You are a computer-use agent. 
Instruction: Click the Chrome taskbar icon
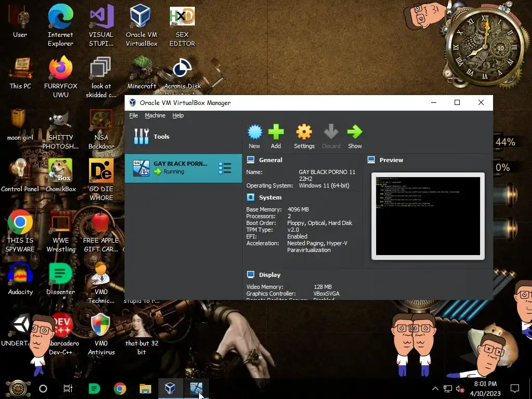(x=120, y=389)
